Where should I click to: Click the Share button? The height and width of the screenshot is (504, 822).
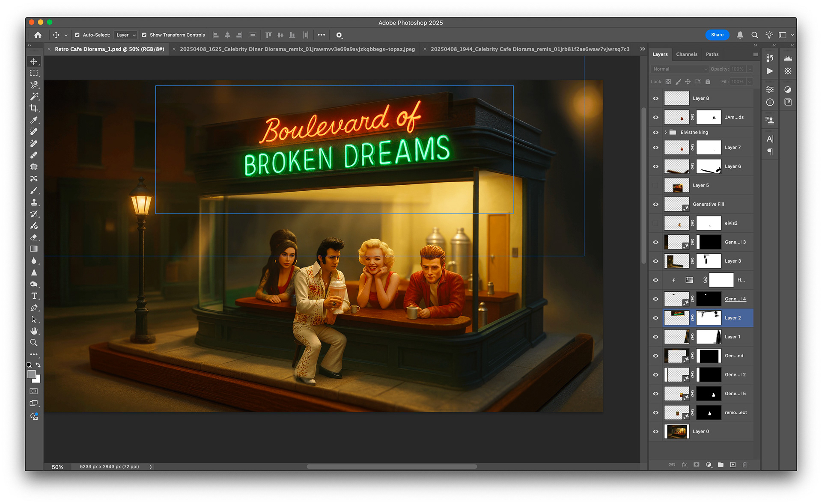coord(717,35)
